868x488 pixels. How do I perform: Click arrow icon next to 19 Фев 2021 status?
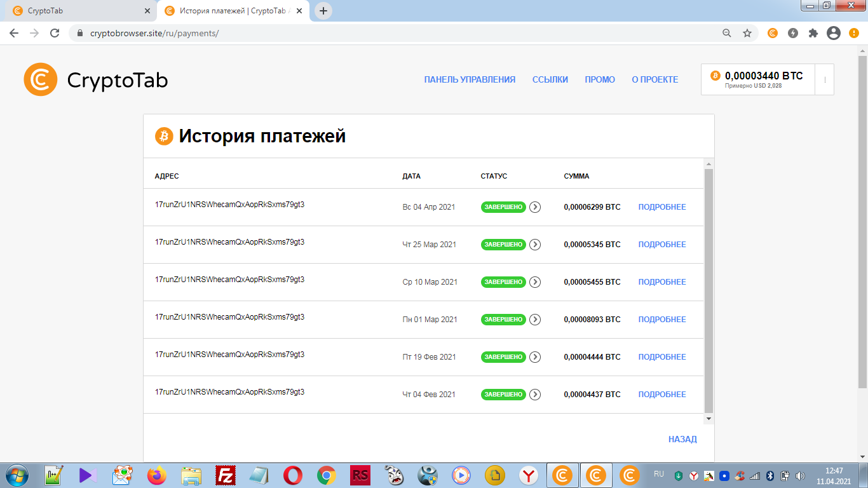pos(535,357)
